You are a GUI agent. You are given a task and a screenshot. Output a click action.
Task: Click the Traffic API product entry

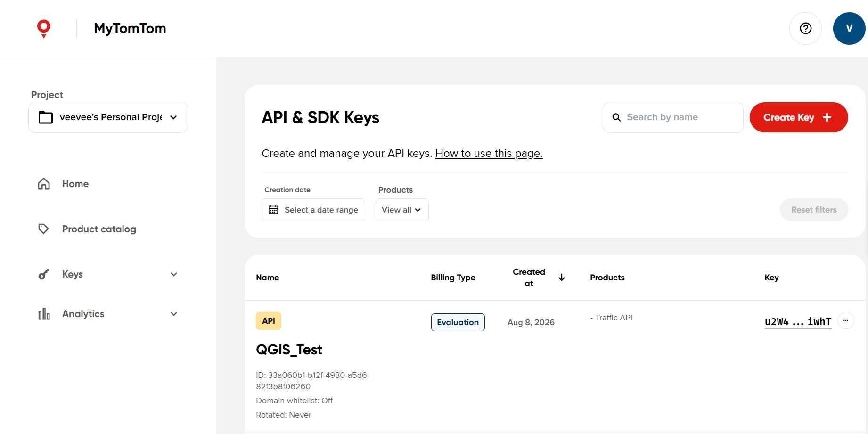pyautogui.click(x=614, y=318)
